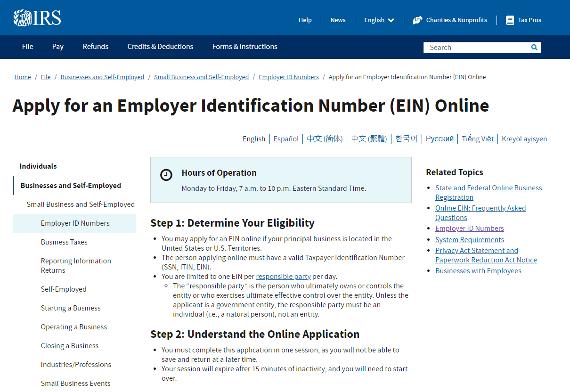Image resolution: width=570 pixels, height=392 pixels.
Task: Open Online EIN: Frequently Asked Questions
Action: click(x=480, y=213)
